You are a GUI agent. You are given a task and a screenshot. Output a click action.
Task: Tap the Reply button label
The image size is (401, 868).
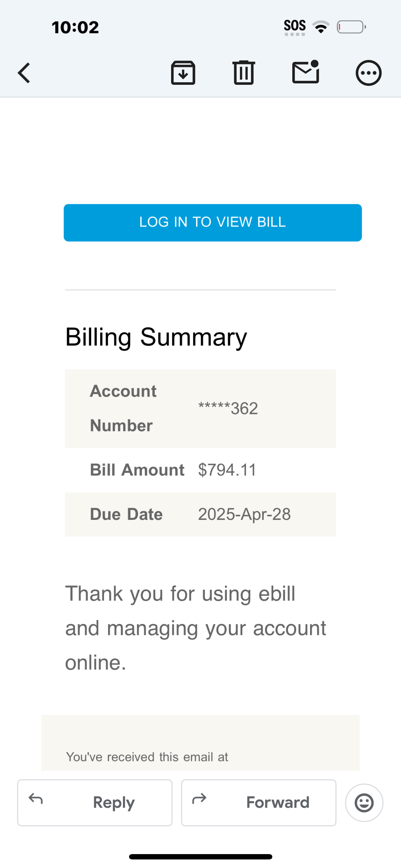tap(114, 803)
